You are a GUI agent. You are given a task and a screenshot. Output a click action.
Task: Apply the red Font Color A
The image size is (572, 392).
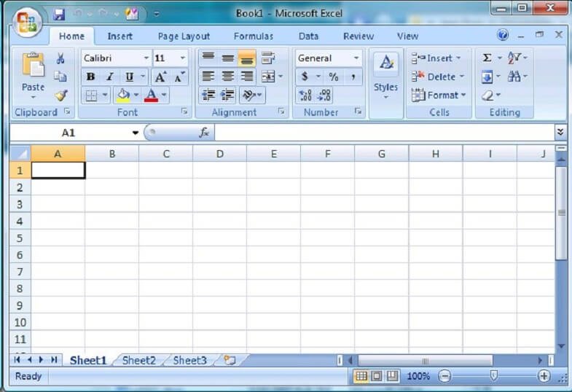(151, 95)
